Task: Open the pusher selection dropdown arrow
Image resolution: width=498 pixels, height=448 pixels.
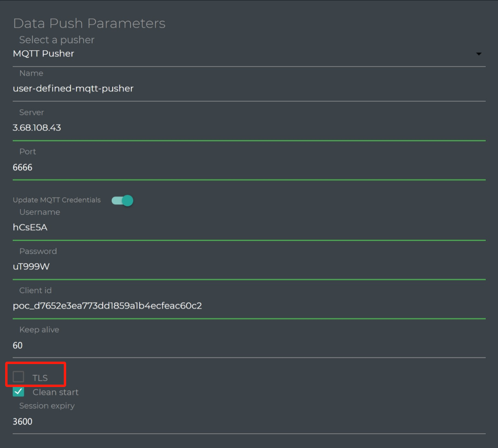Action: tap(479, 54)
